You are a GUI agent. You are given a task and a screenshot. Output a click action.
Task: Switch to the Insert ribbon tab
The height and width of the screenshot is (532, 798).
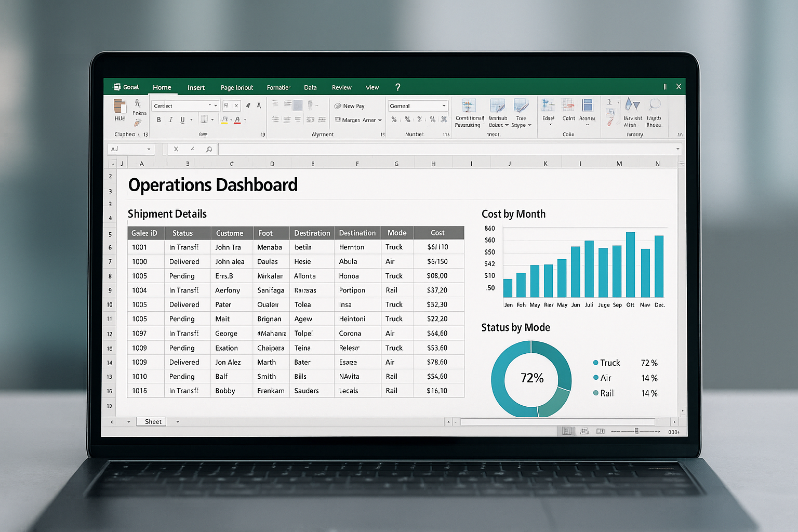[196, 87]
